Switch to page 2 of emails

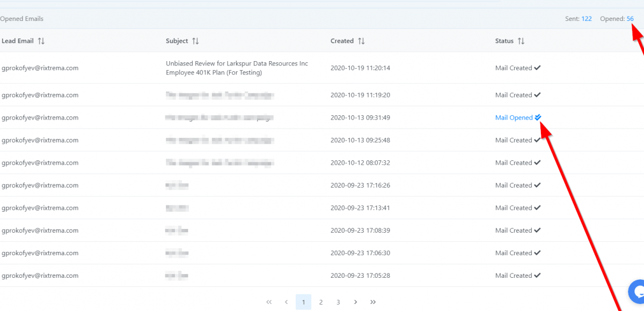(321, 302)
